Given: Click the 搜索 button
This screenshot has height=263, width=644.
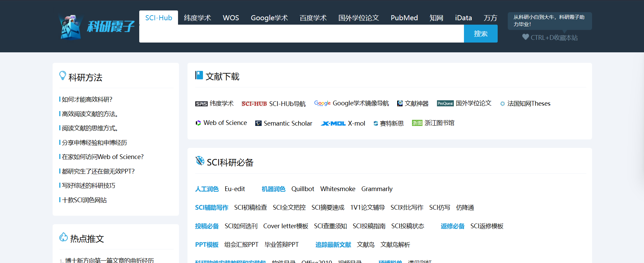Looking at the screenshot, I should [x=481, y=34].
